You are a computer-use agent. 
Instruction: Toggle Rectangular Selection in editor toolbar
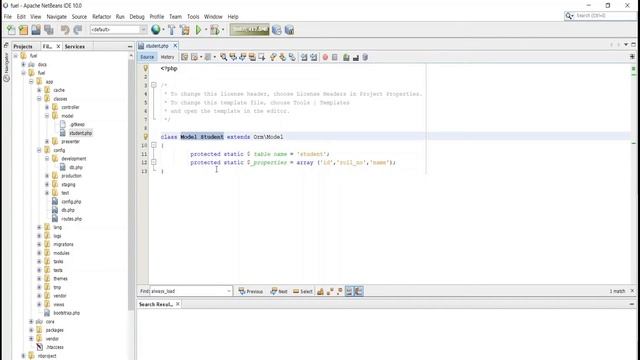tap(262, 57)
